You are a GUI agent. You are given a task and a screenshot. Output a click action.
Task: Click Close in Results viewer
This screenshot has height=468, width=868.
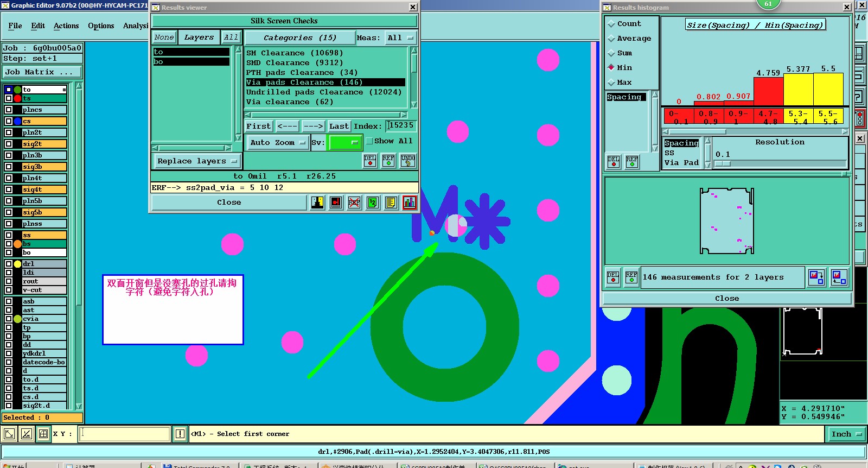tap(229, 203)
